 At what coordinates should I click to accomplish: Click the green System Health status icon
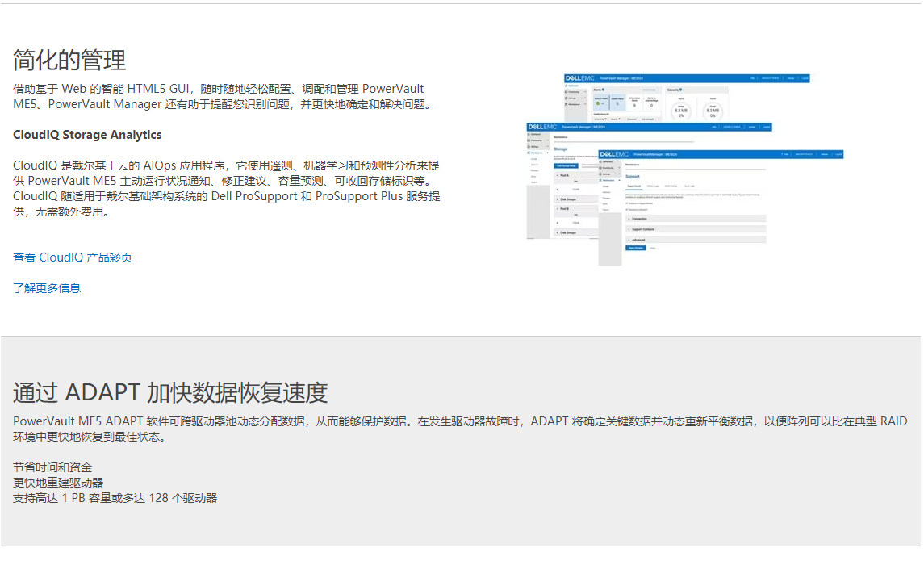(x=600, y=104)
